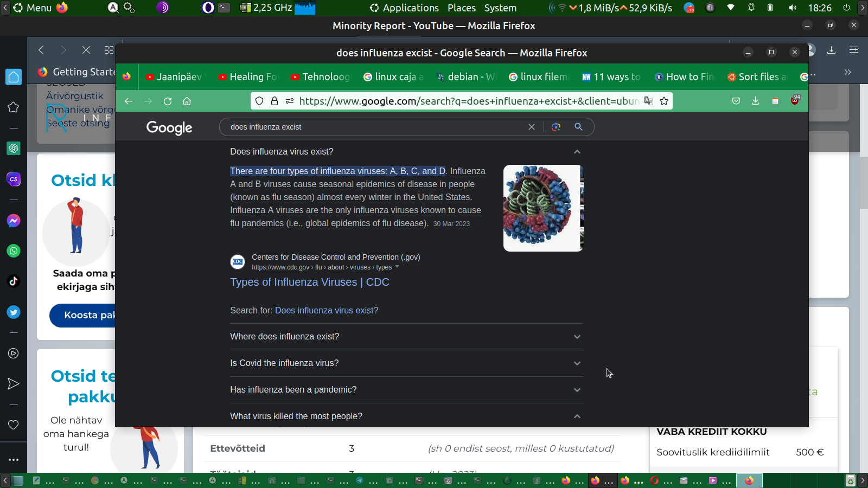Open Messenger in the Opera sidebar
Image resolution: width=868 pixels, height=488 pixels.
[x=14, y=221]
